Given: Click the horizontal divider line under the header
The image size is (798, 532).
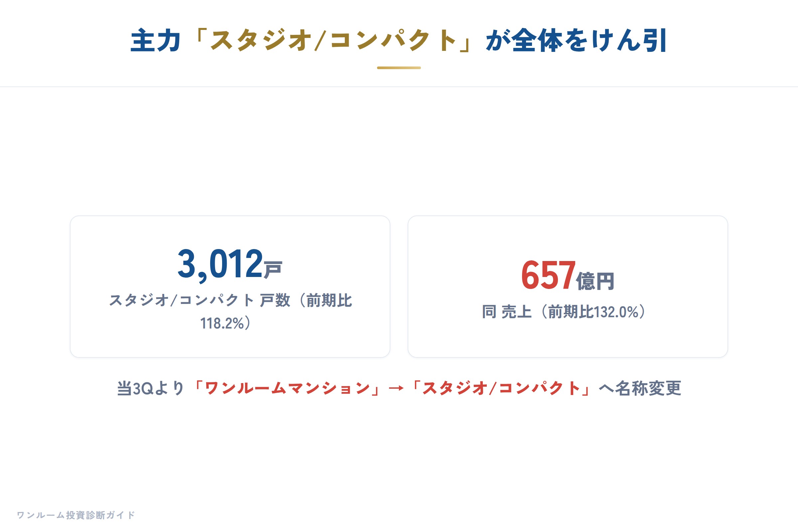Looking at the screenshot, I should (399, 87).
